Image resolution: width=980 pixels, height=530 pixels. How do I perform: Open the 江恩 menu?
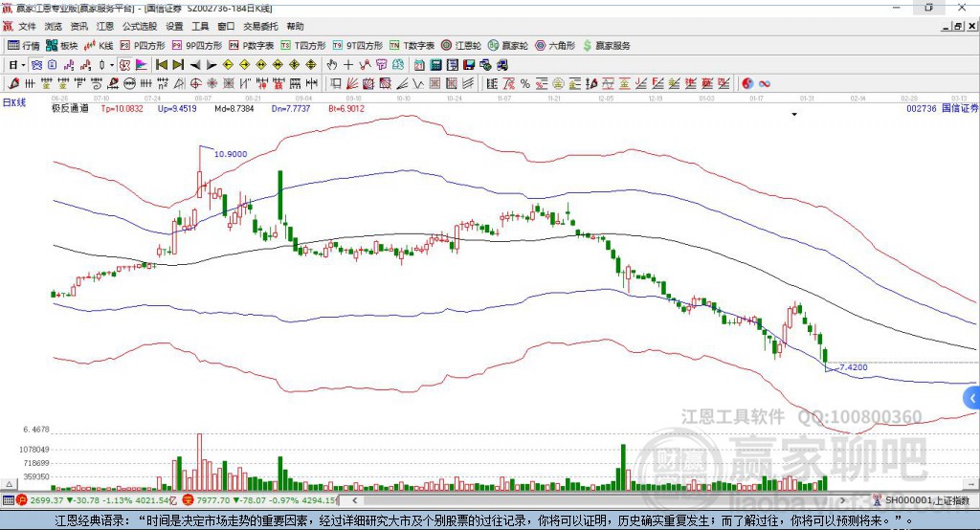pyautogui.click(x=105, y=26)
